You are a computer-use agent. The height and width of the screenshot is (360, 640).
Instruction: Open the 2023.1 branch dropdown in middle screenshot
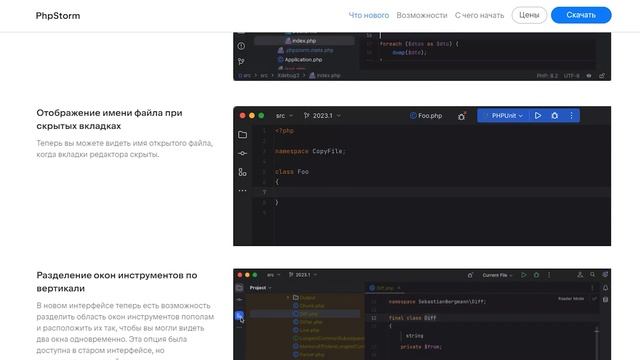tap(322, 116)
